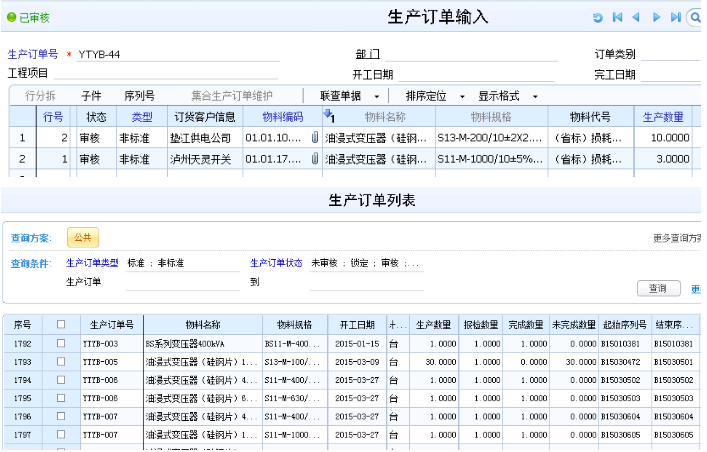Image resolution: width=707 pixels, height=452 pixels.
Task: Check the box for row 1793 YTYB-005
Action: (x=61, y=361)
